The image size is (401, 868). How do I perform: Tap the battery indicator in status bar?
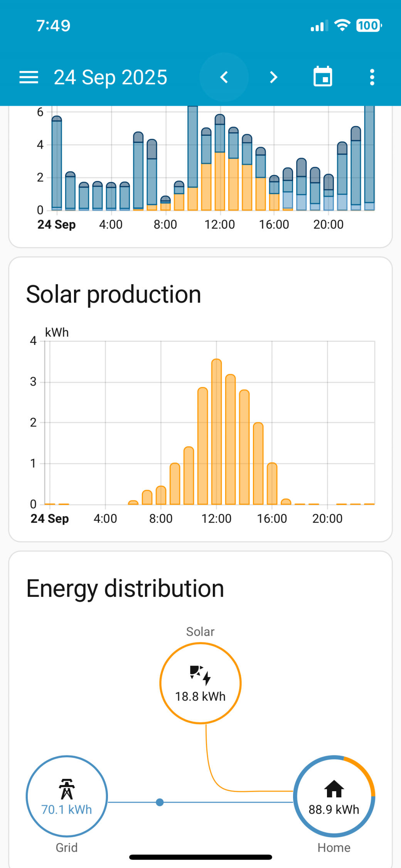tap(369, 26)
